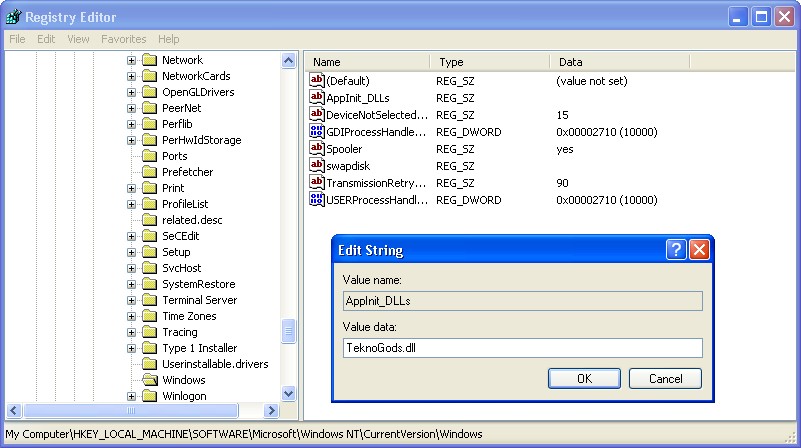Click the '90' data for TransmissionRetry
Image resolution: width=801 pixels, height=448 pixels.
coord(562,183)
